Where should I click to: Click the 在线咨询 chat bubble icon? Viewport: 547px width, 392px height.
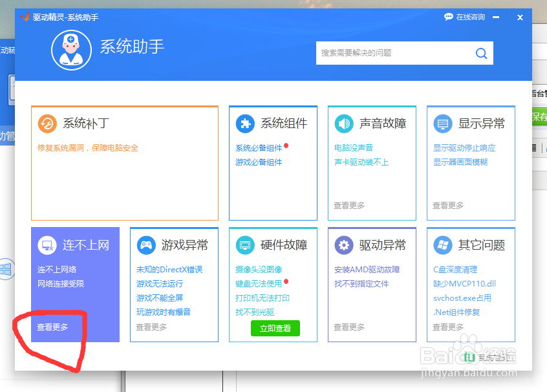click(448, 17)
